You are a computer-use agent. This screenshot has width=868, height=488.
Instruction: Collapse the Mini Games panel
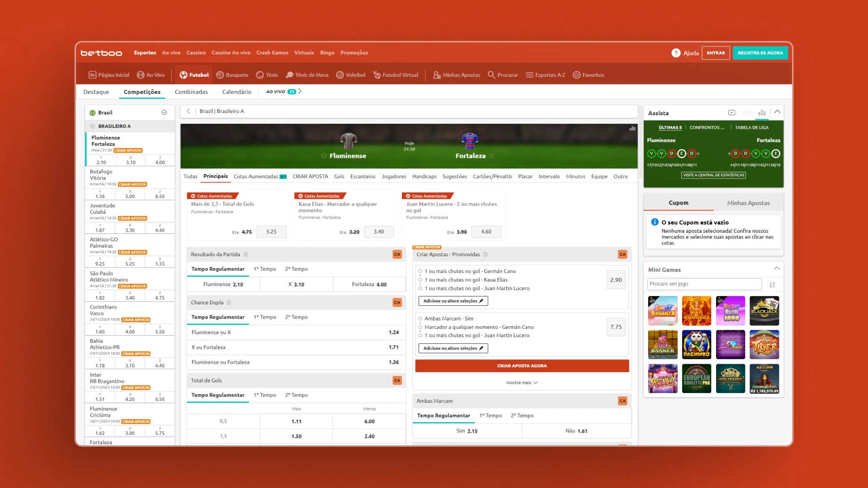[x=777, y=269]
